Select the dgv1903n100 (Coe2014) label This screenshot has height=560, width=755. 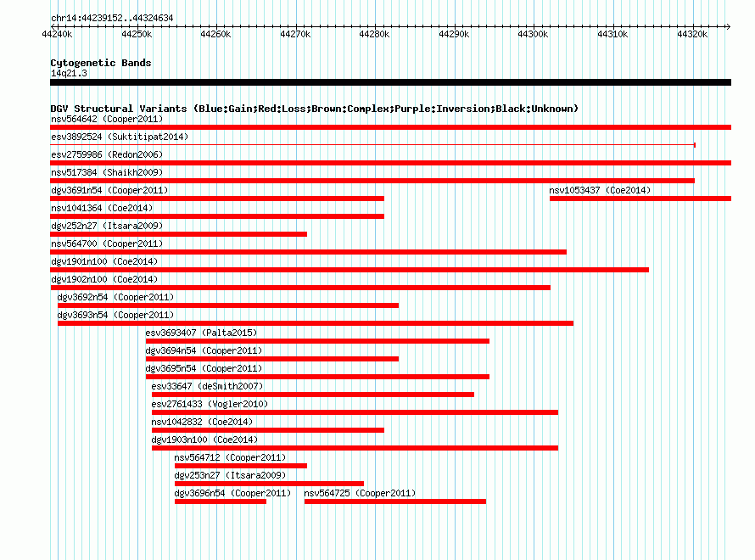(204, 440)
